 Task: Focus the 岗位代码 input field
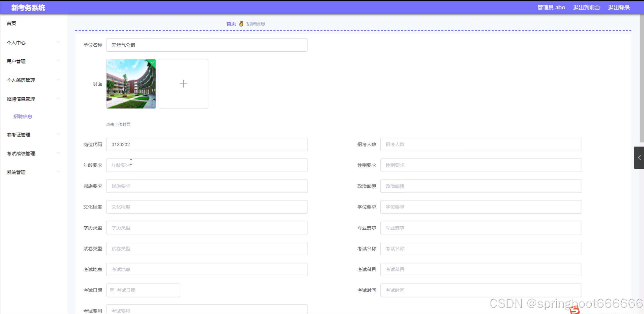[x=207, y=145]
